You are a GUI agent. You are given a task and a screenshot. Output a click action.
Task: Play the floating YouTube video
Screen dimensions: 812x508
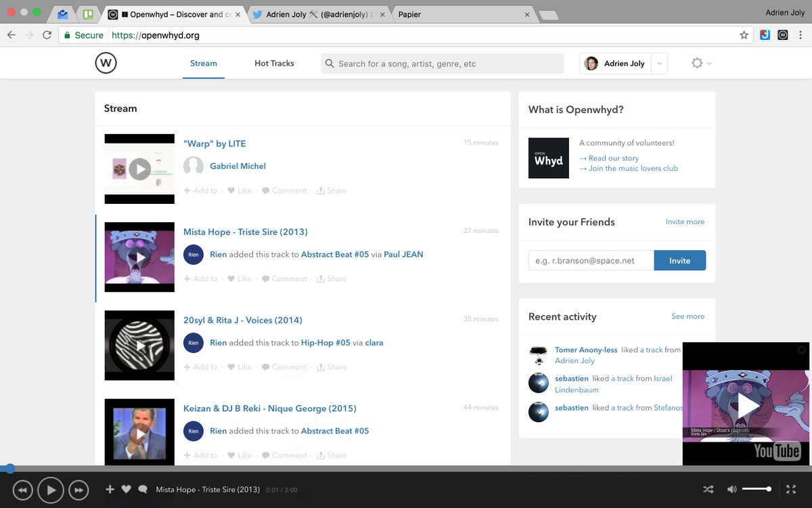747,405
